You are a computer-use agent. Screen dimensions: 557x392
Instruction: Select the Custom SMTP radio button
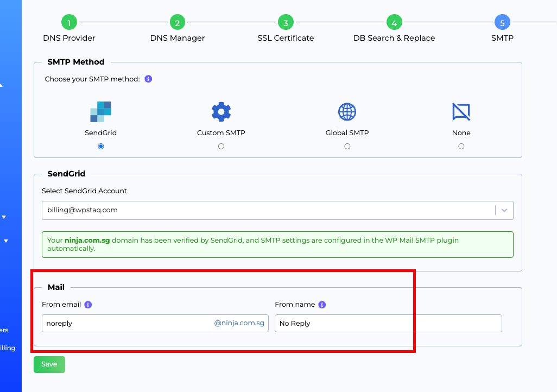tap(221, 147)
